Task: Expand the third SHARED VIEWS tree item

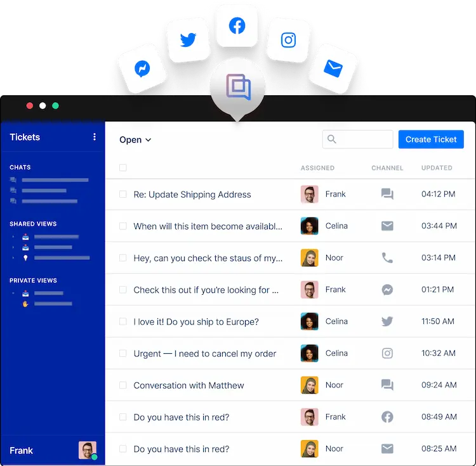Action: click(13, 258)
